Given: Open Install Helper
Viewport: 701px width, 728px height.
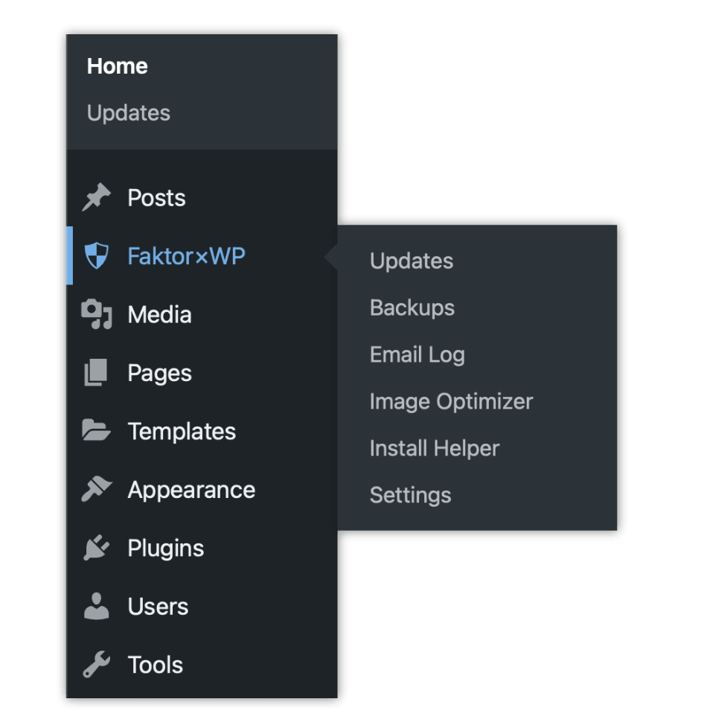Looking at the screenshot, I should pyautogui.click(x=434, y=448).
